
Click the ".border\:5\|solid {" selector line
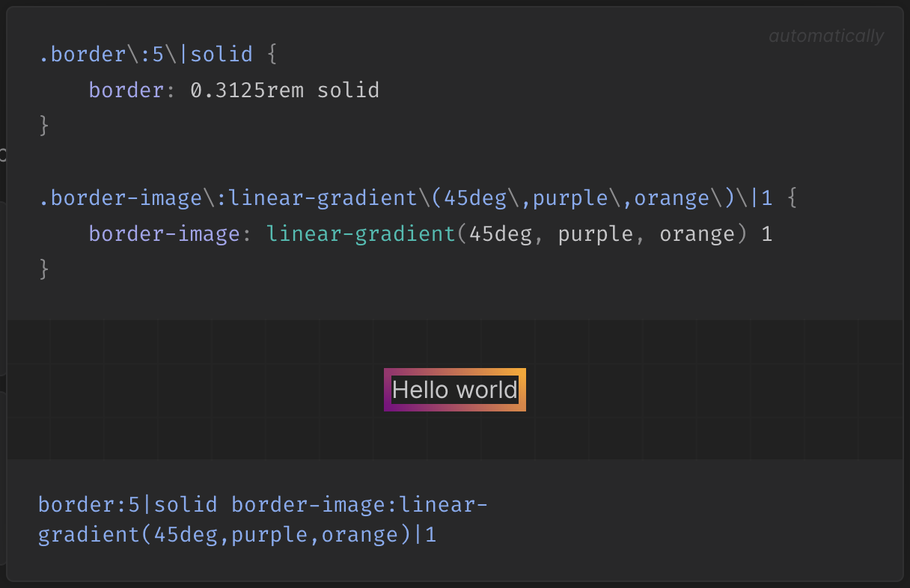tap(159, 55)
